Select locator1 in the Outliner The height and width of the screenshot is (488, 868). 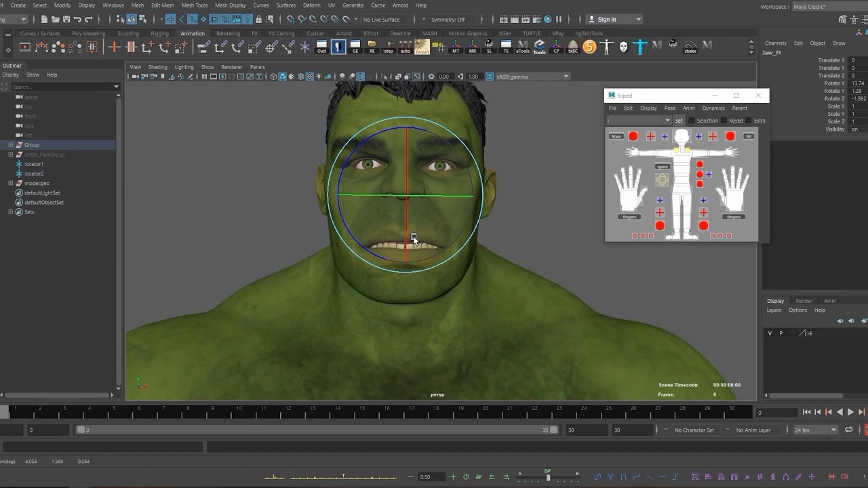(x=34, y=164)
